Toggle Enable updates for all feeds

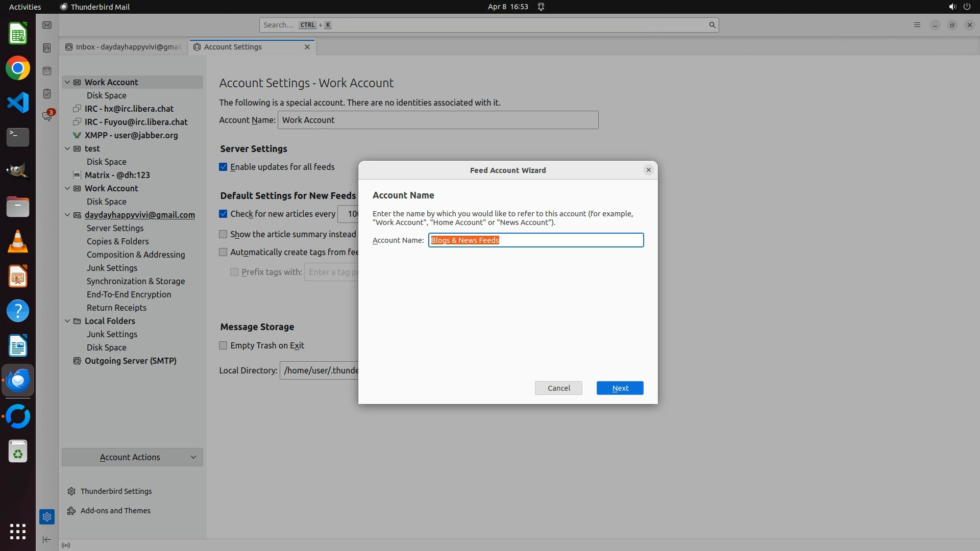[x=223, y=167]
